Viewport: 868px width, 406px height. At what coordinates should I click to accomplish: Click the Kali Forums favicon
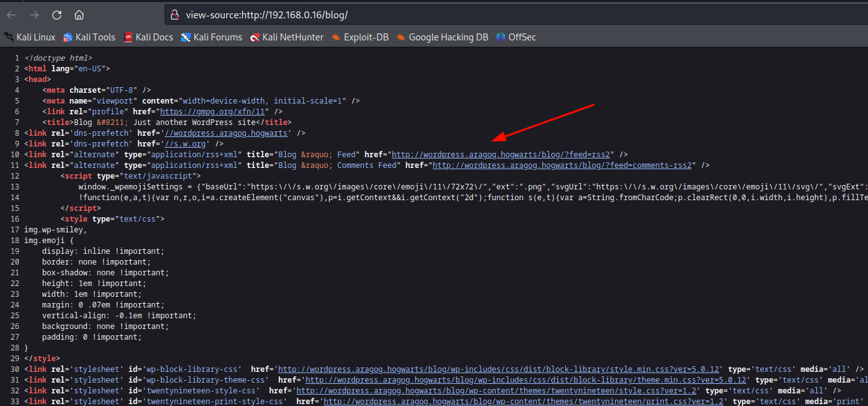tap(186, 37)
